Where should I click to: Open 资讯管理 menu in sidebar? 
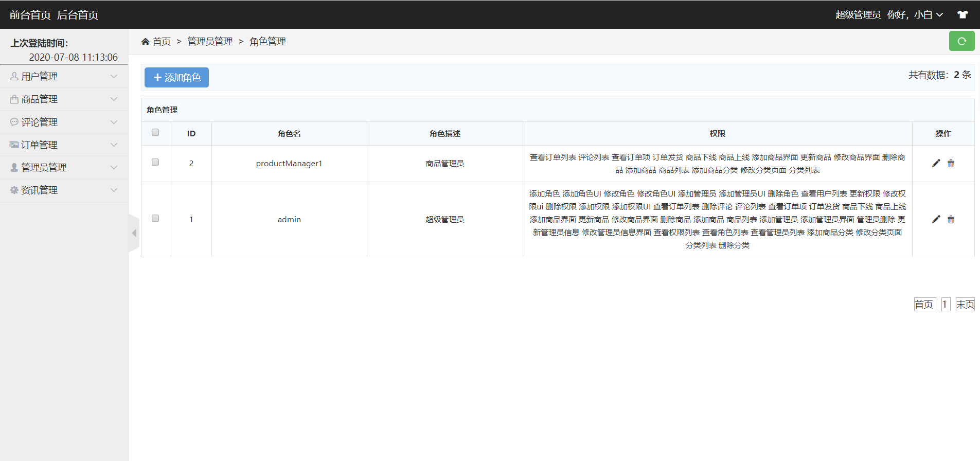point(64,190)
